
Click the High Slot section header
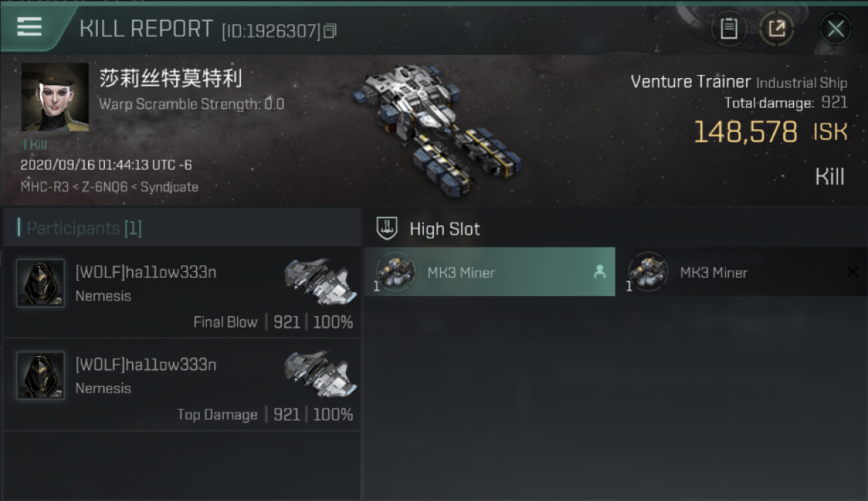[x=445, y=229]
